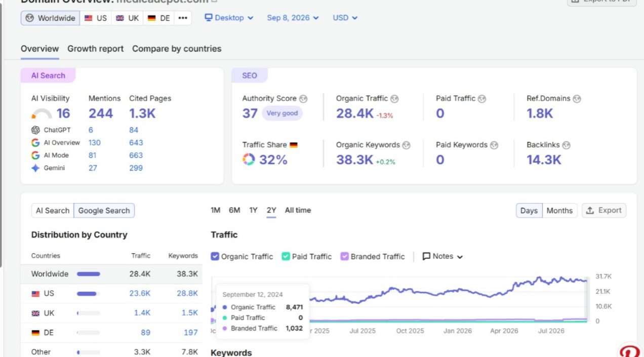Toggle the Branded Traffic checkbox

pos(344,256)
